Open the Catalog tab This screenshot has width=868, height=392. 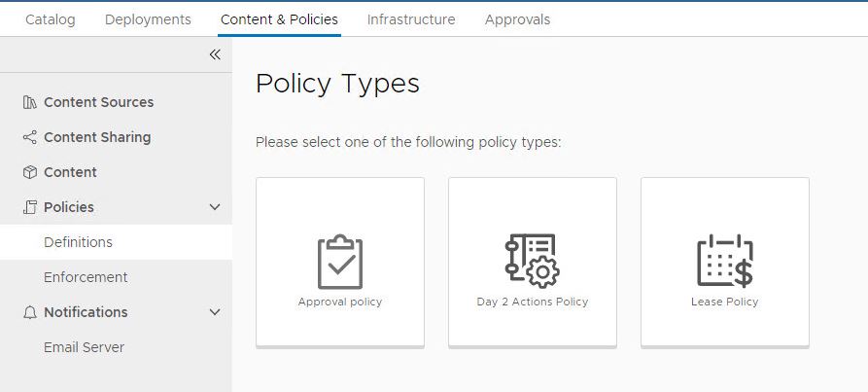51,19
